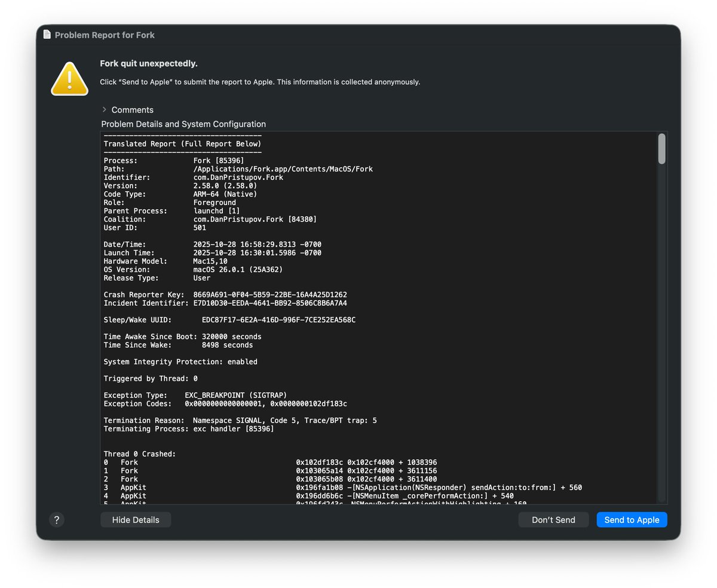This screenshot has height=588, width=717.
Task: Click the 'Release Type: User' line
Action: 157,278
